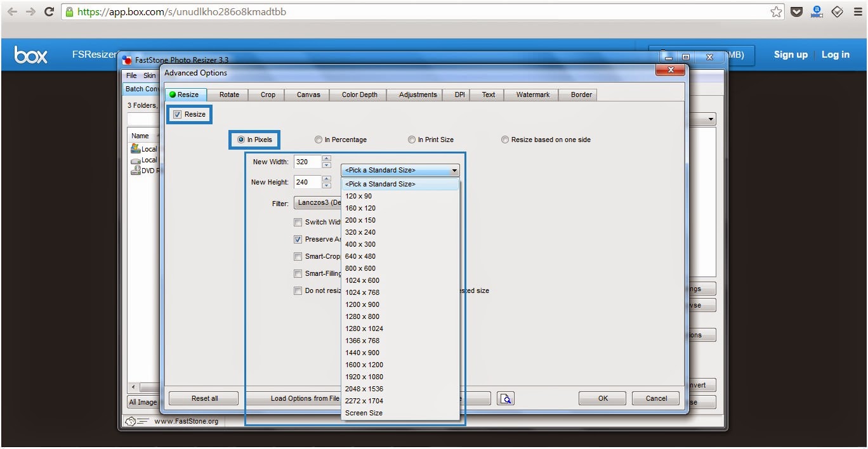
Task: Open the Pocket extension icon
Action: (x=796, y=12)
